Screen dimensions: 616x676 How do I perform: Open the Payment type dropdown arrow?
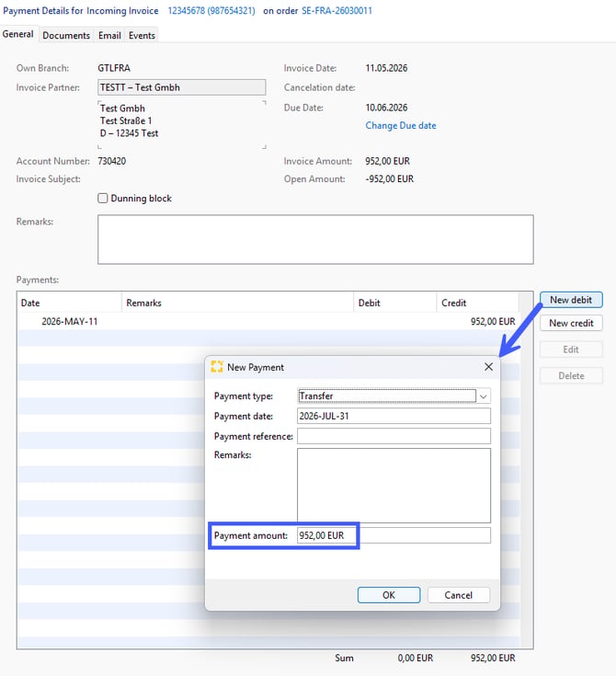[x=484, y=395]
